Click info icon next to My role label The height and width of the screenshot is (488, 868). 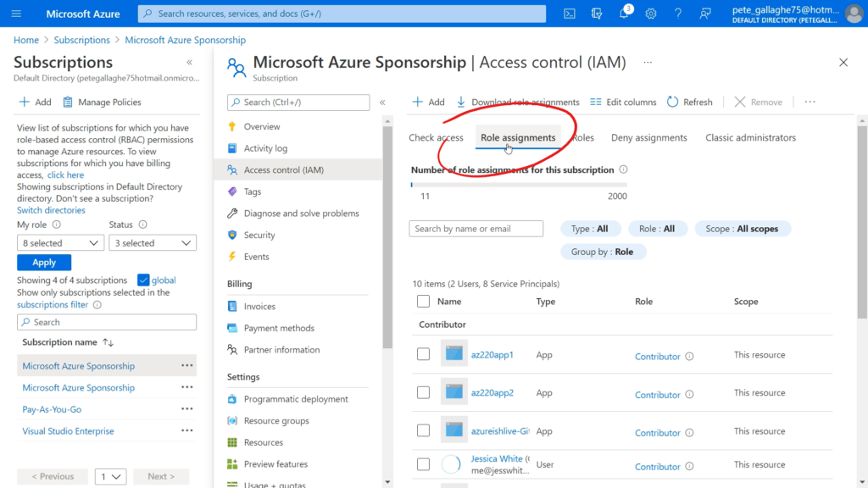click(57, 224)
